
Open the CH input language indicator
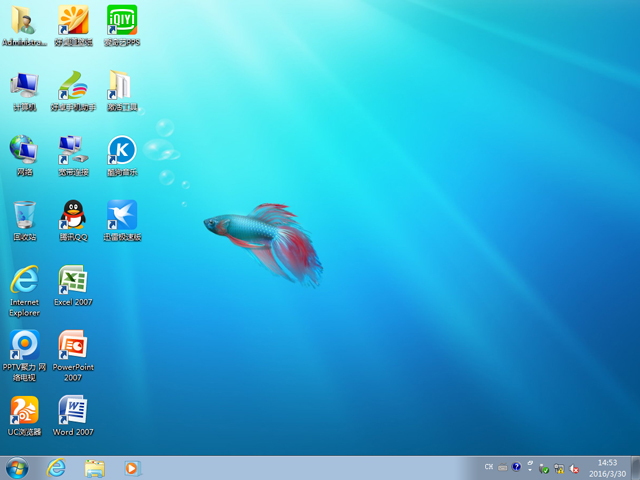(488, 467)
